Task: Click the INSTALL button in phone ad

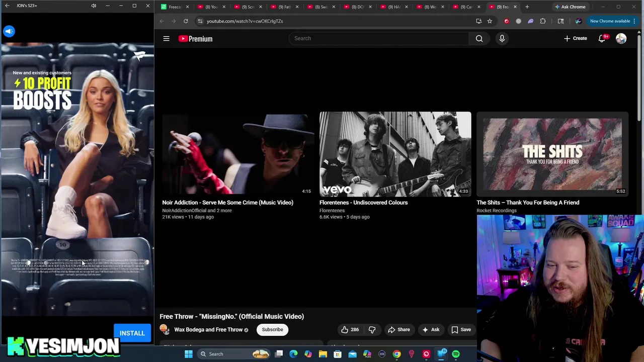Action: tap(132, 333)
